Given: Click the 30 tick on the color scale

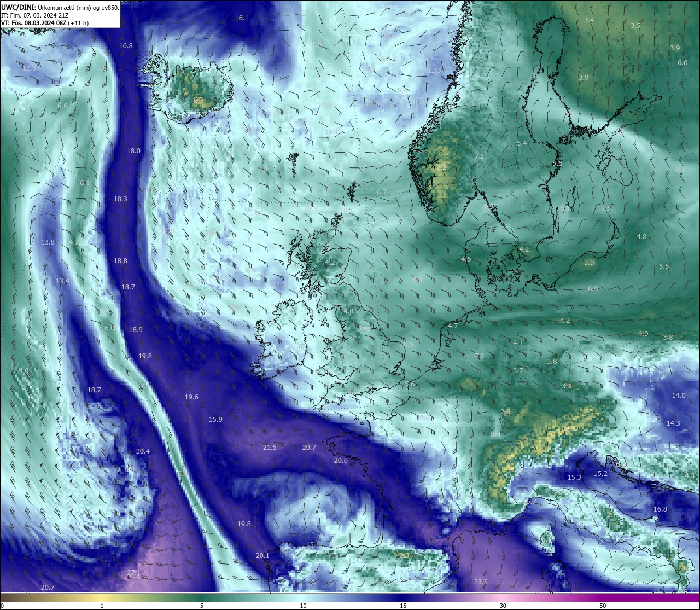Looking at the screenshot, I should click(503, 606).
